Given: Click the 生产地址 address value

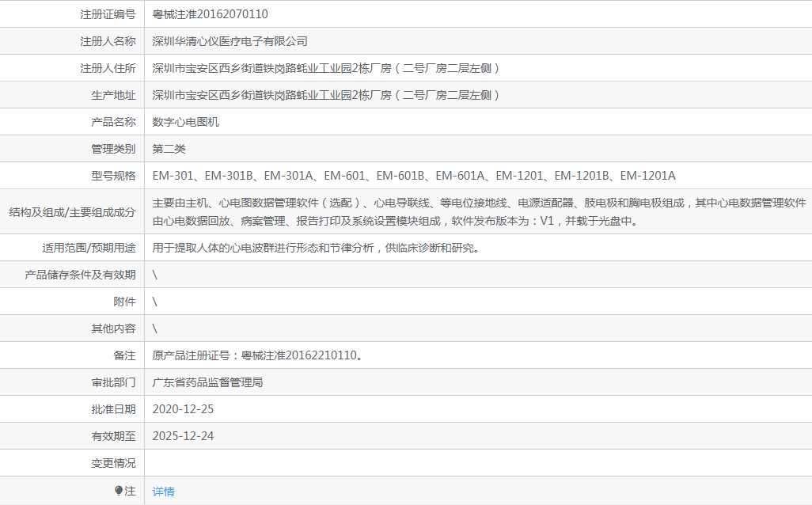Looking at the screenshot, I should [326, 95].
